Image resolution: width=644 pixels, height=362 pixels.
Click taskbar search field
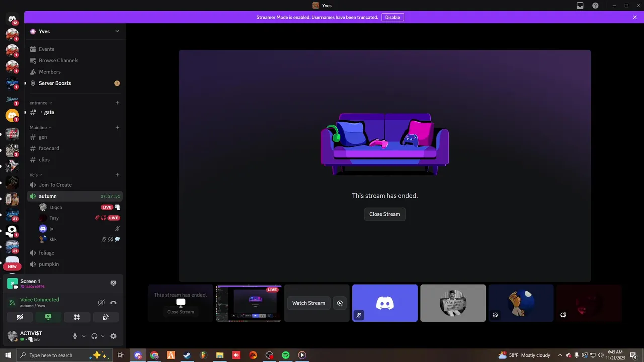click(x=64, y=355)
